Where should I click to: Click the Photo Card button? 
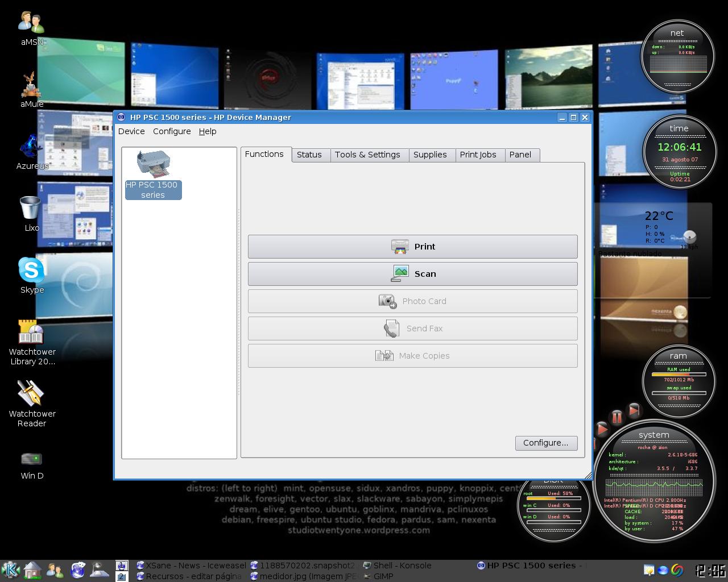413,301
